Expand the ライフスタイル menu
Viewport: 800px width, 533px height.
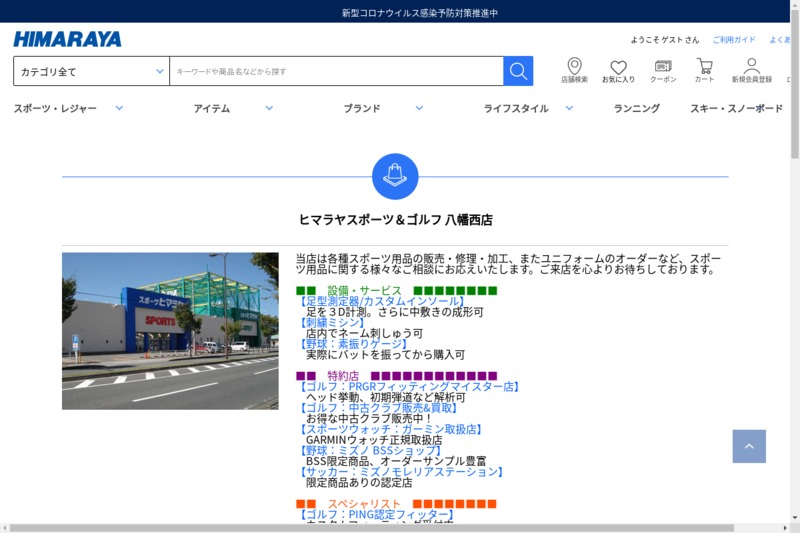[x=529, y=108]
